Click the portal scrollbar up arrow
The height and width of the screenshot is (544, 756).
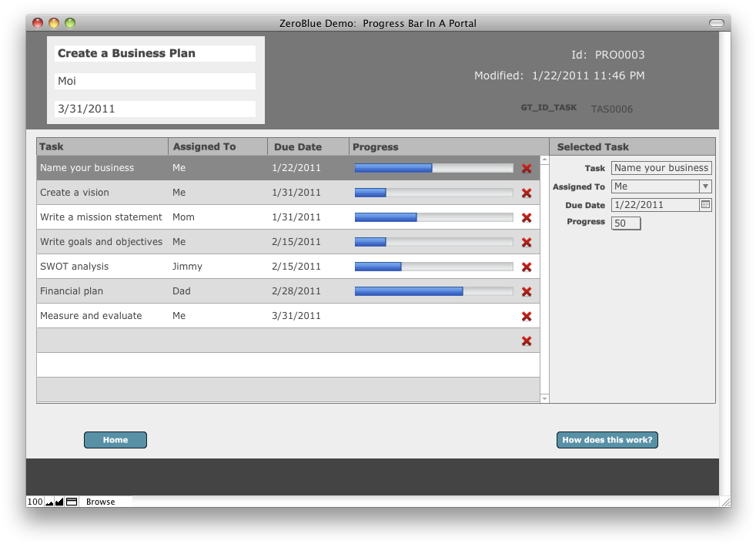544,160
